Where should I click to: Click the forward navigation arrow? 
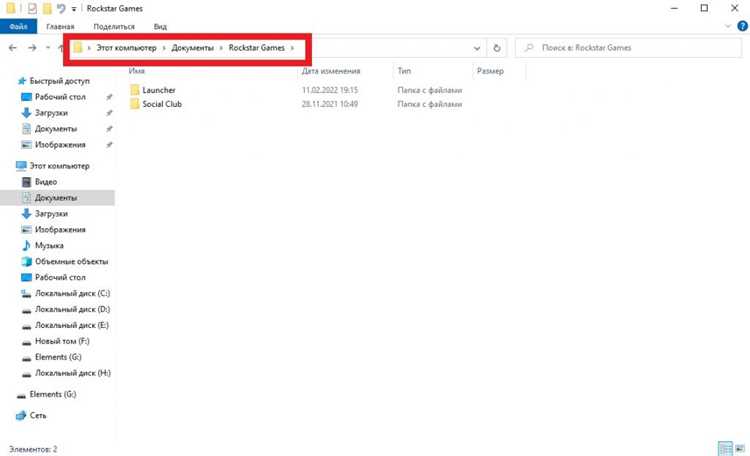pyautogui.click(x=32, y=48)
